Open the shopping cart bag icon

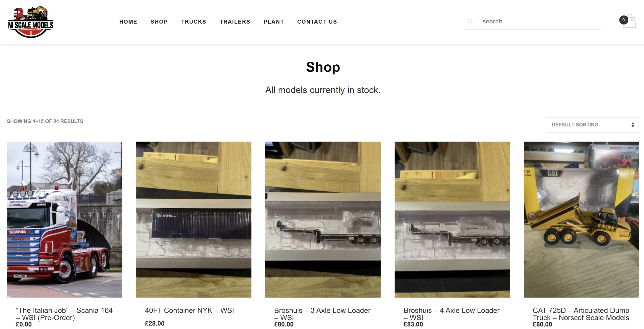click(630, 21)
